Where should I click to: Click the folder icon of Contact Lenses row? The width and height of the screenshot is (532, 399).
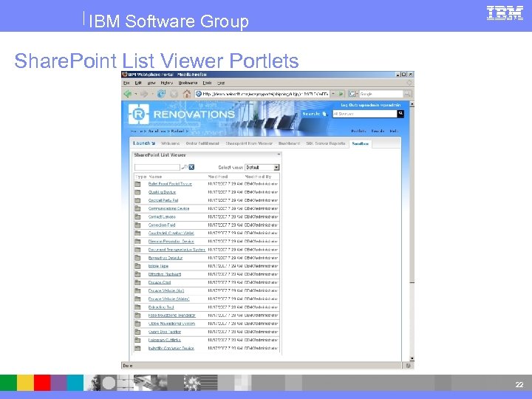pos(137,216)
